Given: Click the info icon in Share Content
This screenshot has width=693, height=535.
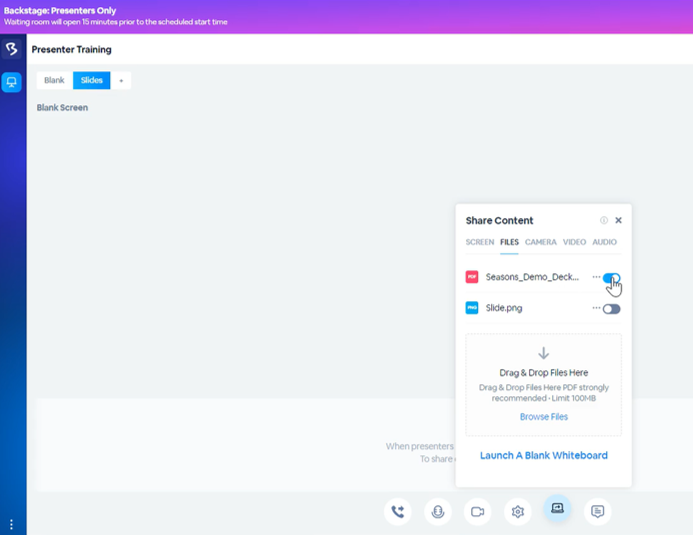Looking at the screenshot, I should 604,220.
